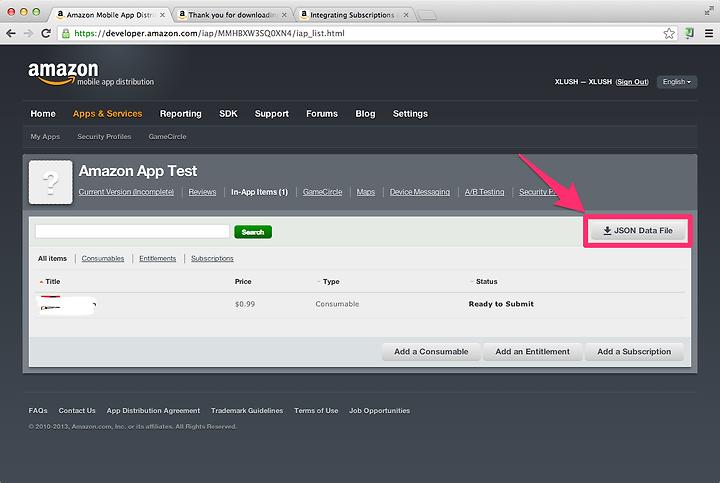This screenshot has height=483, width=720.
Task: Click the Consumable type cell
Action: pos(337,304)
